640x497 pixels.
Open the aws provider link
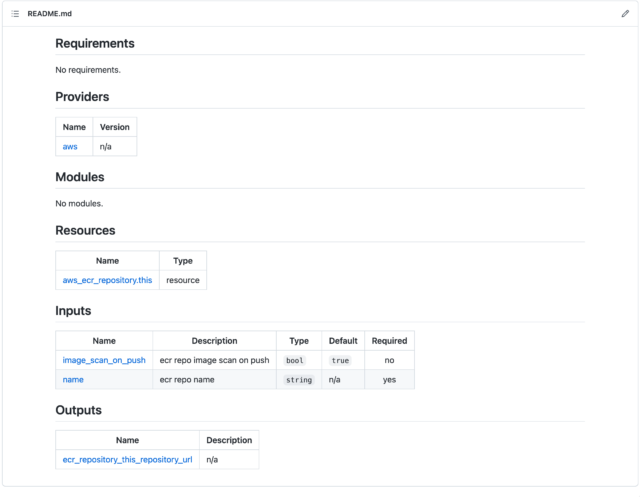(x=70, y=146)
